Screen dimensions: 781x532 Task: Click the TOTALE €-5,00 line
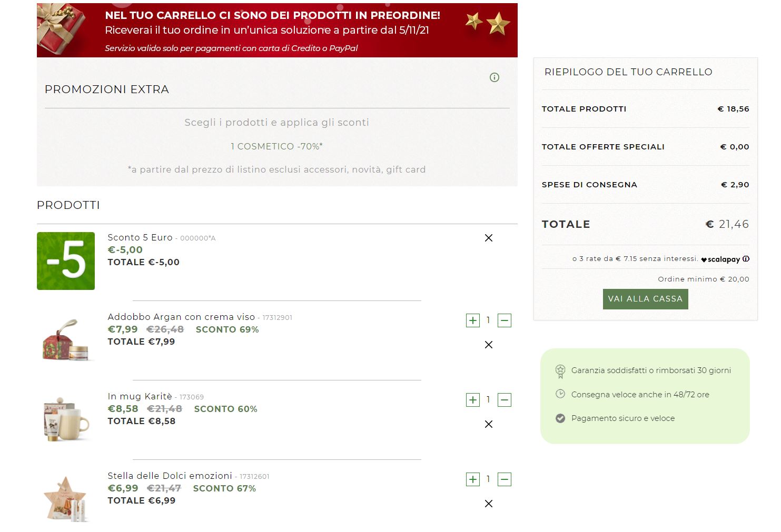click(x=144, y=262)
